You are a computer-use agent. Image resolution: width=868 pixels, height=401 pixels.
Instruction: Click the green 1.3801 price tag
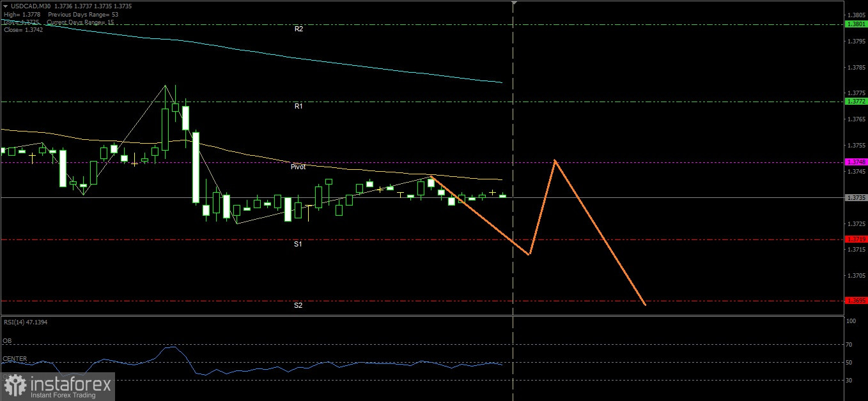[856, 24]
